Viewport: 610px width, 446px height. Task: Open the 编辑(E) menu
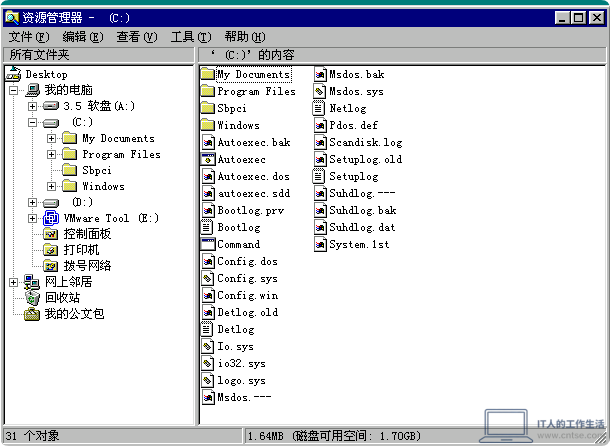coord(83,37)
